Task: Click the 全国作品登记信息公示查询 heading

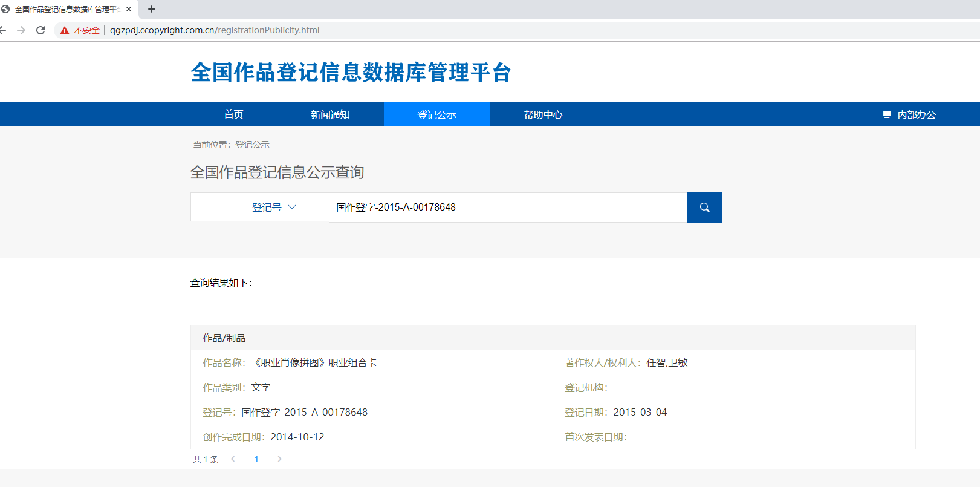Action: (x=277, y=172)
